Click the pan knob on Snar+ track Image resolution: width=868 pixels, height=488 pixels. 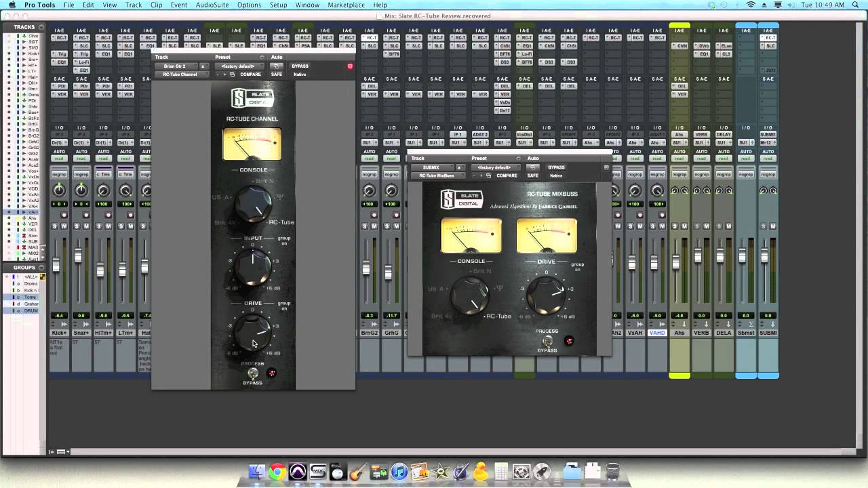pos(81,191)
